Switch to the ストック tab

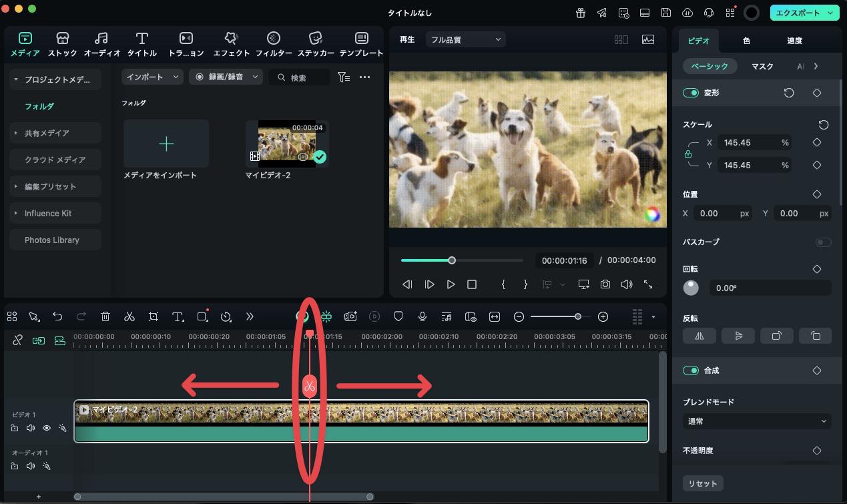pyautogui.click(x=62, y=44)
